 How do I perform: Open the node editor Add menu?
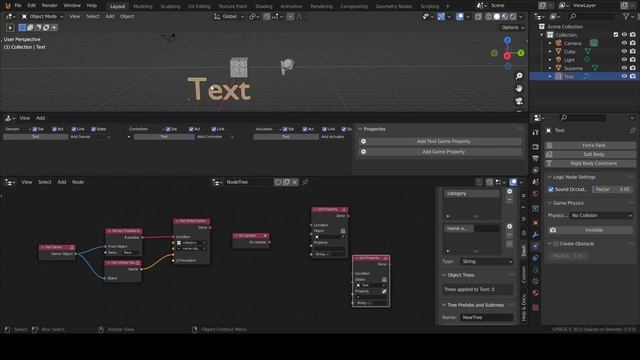point(62,182)
